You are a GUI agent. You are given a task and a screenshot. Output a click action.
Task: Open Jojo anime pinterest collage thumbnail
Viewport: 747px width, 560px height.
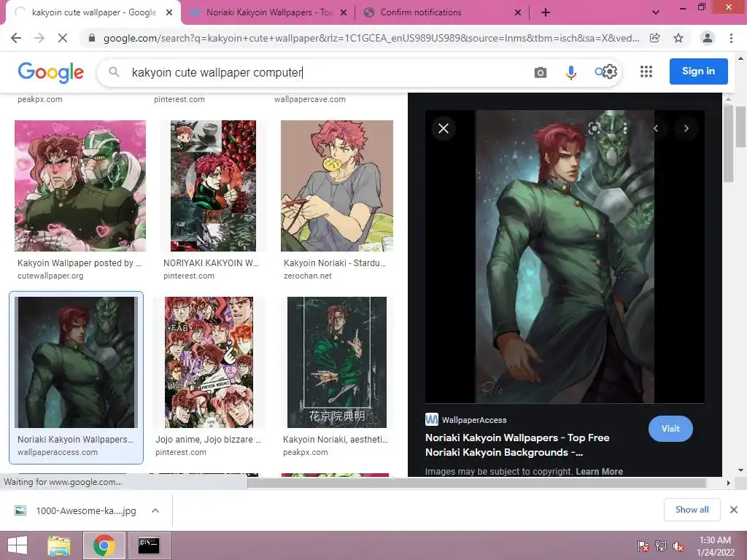point(209,362)
